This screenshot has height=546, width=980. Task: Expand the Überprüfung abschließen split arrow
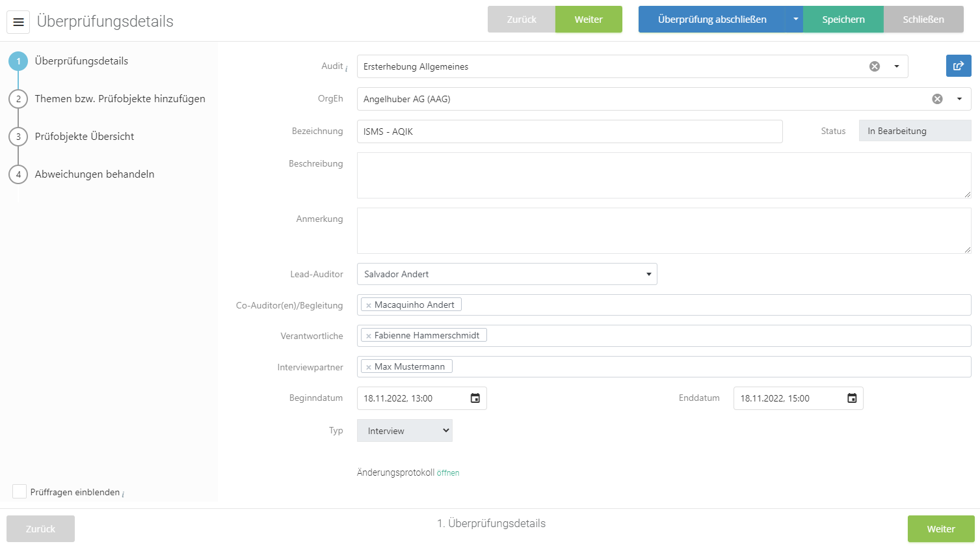tap(795, 20)
